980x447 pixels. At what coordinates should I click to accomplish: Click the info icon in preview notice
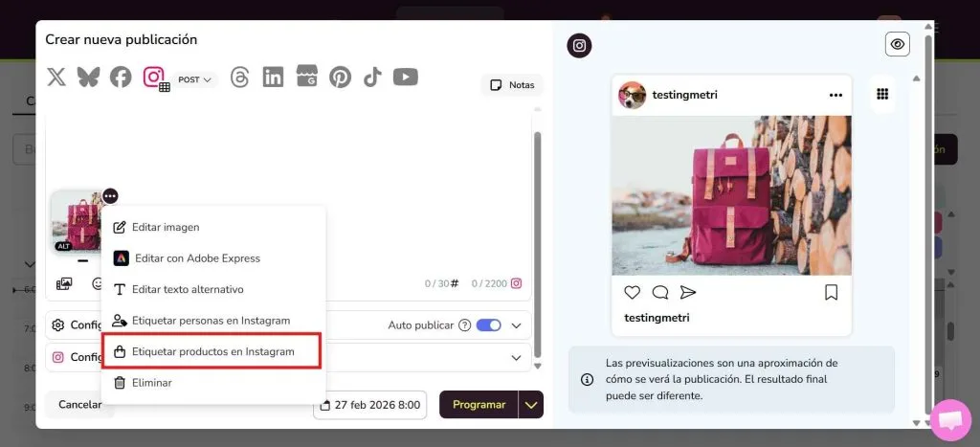pos(587,379)
